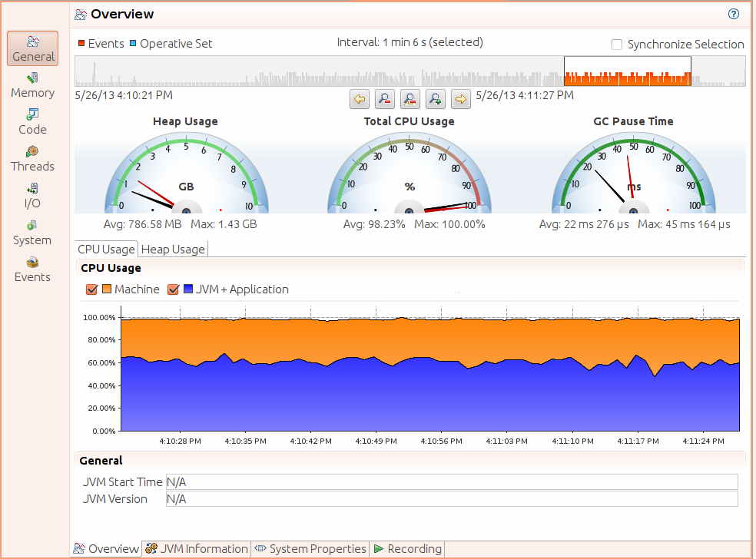Shift time range backward with left arrow

[x=360, y=99]
